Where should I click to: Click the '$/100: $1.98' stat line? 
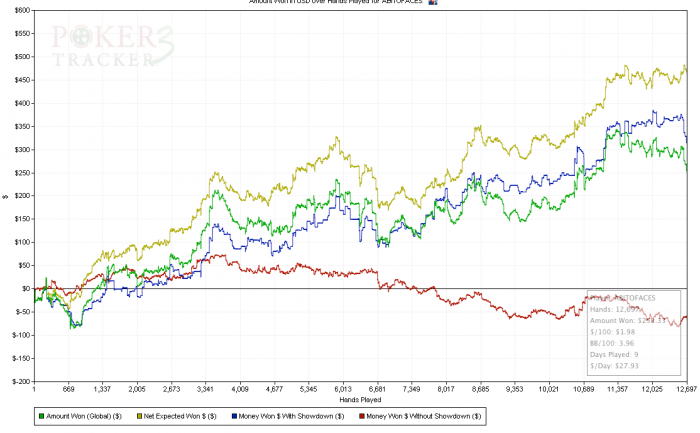(x=612, y=332)
